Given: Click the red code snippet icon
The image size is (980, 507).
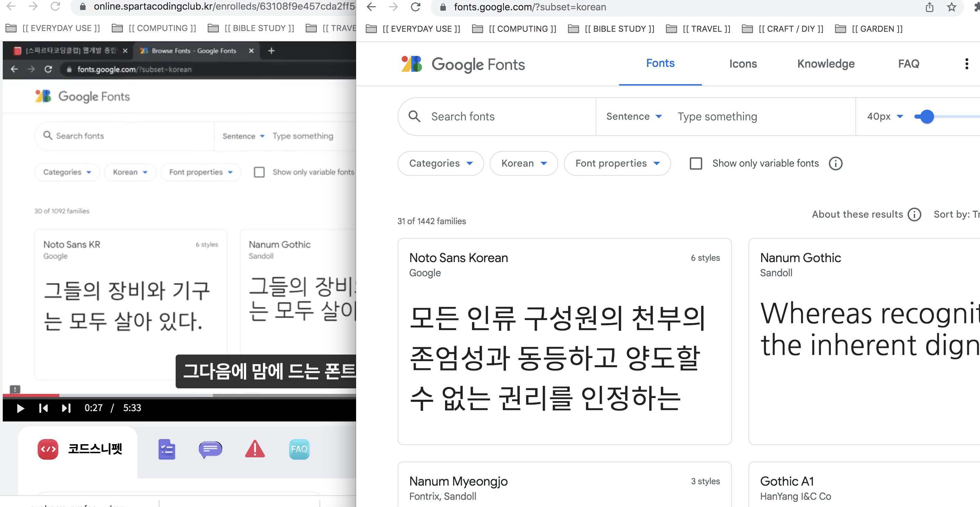Looking at the screenshot, I should [x=48, y=449].
